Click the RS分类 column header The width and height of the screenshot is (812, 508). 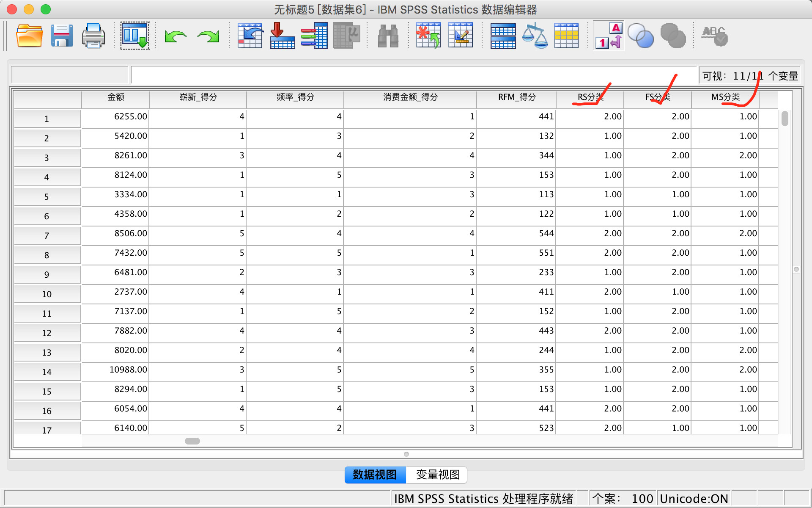(x=590, y=97)
